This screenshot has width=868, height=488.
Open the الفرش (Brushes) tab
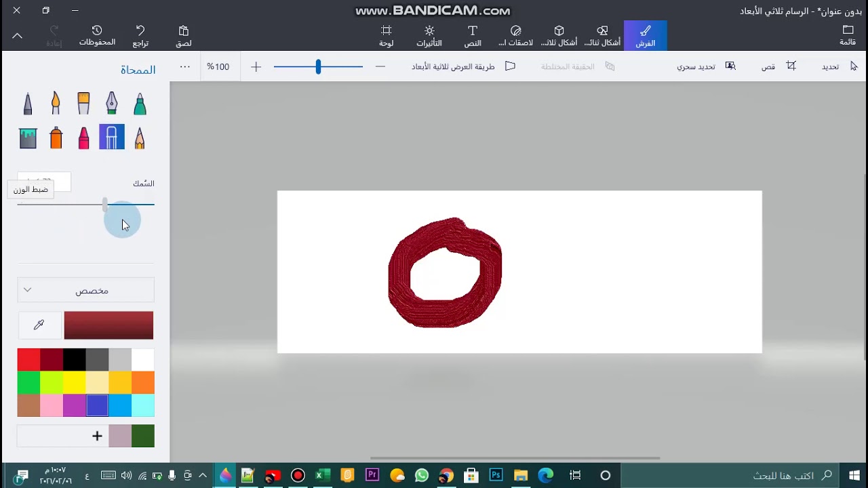[x=645, y=36]
